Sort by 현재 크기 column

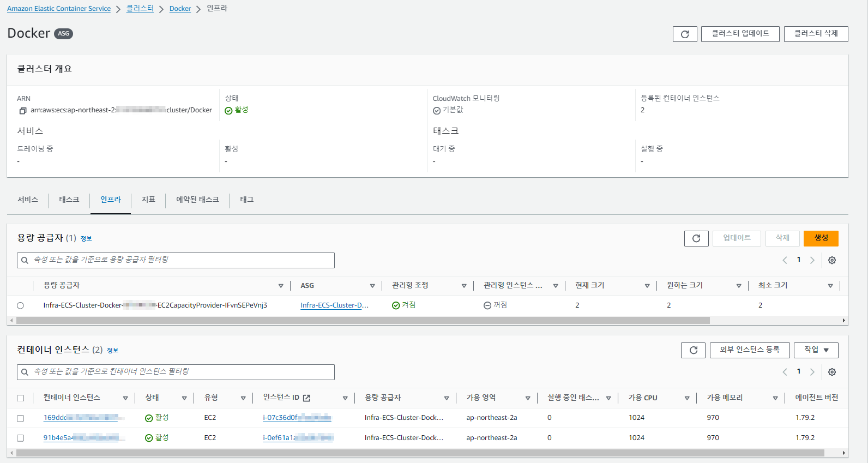pyautogui.click(x=647, y=286)
